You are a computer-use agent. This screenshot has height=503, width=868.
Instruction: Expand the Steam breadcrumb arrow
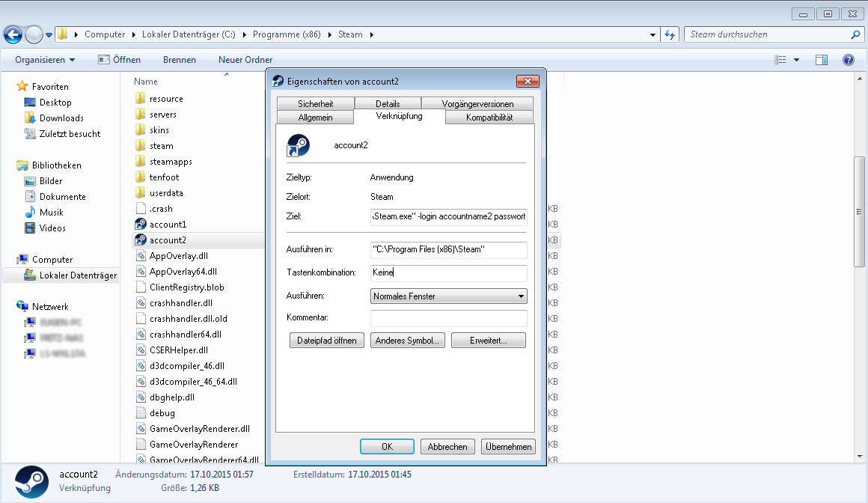tap(371, 35)
